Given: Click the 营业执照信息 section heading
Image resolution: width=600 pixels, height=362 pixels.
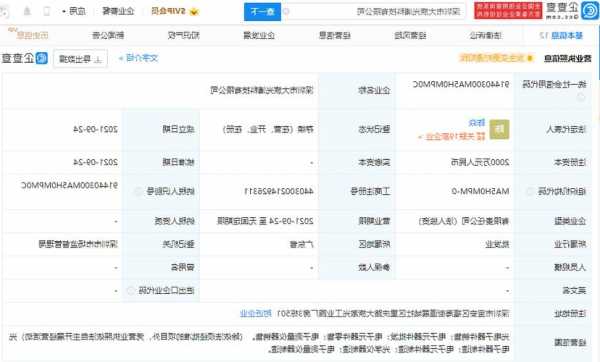Looking at the screenshot, I should 568,58.
